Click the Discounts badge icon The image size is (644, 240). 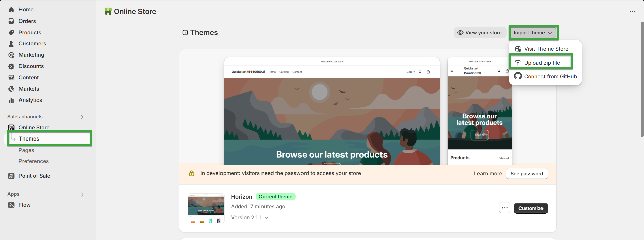[x=11, y=66]
